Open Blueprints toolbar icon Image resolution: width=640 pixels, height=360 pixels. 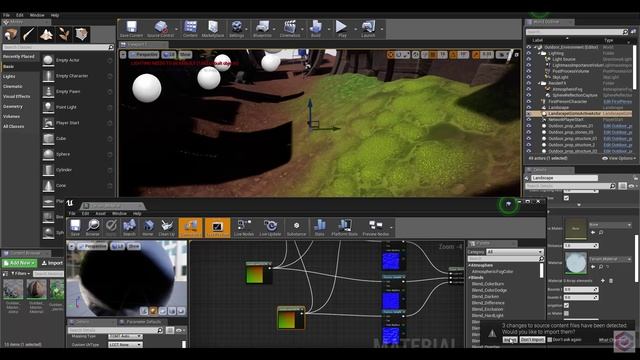[x=262, y=29]
